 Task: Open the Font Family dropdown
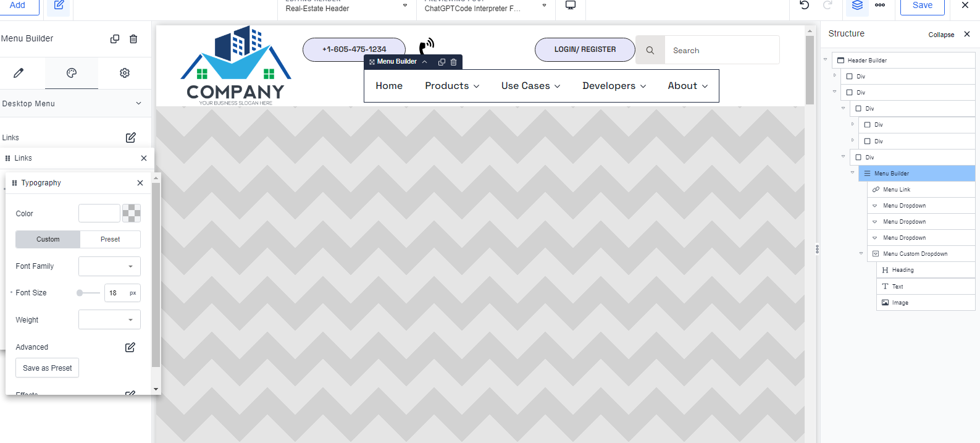pyautogui.click(x=109, y=266)
